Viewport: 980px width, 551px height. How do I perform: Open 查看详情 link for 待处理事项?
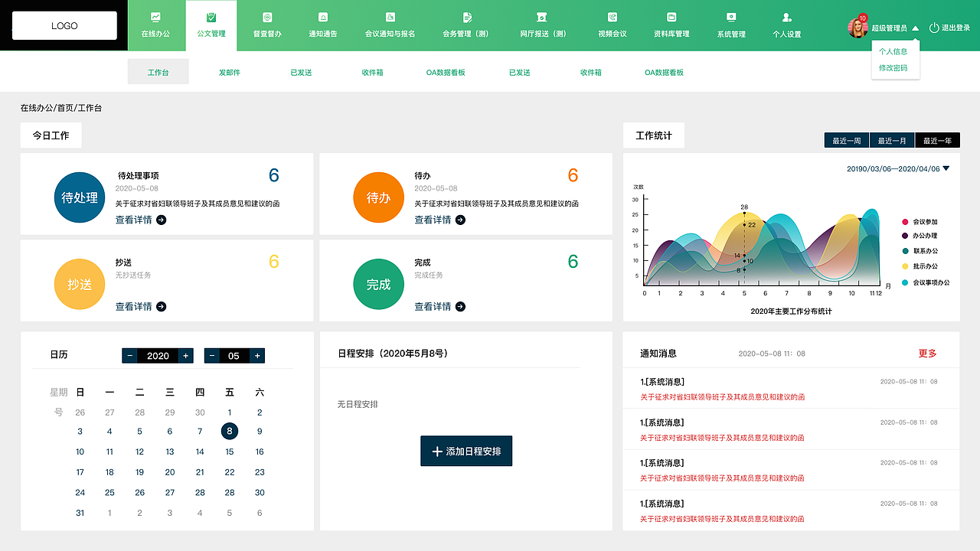[x=134, y=220]
